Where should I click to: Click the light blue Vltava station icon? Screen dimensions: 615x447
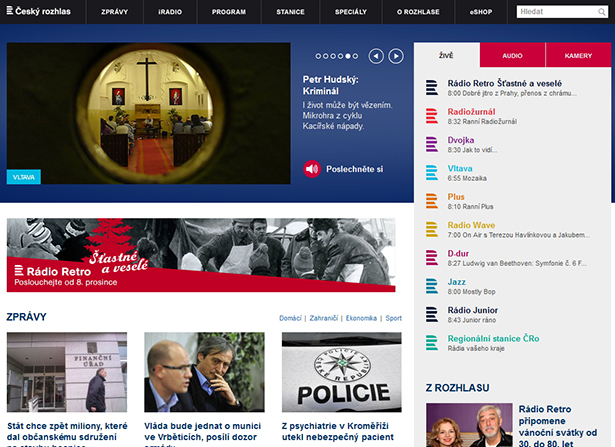432,173
